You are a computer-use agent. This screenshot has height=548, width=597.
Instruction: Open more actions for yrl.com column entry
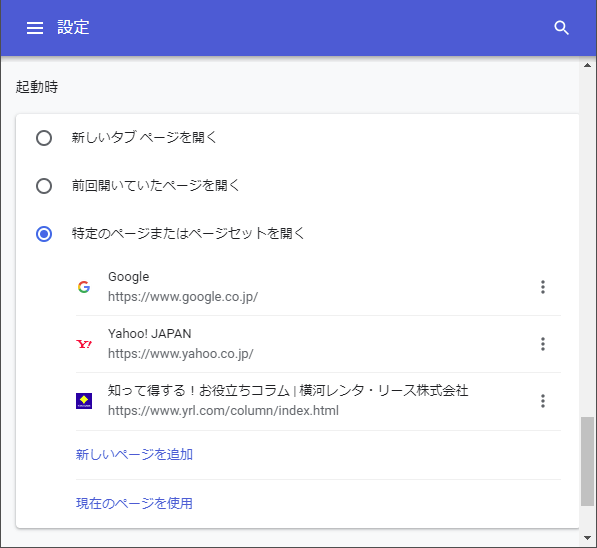(x=543, y=401)
